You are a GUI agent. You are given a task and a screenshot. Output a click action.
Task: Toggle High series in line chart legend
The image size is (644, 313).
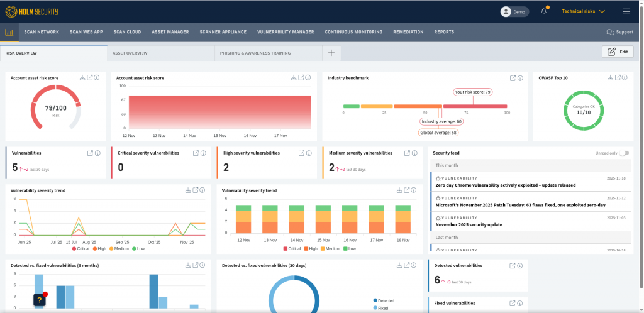pos(100,249)
